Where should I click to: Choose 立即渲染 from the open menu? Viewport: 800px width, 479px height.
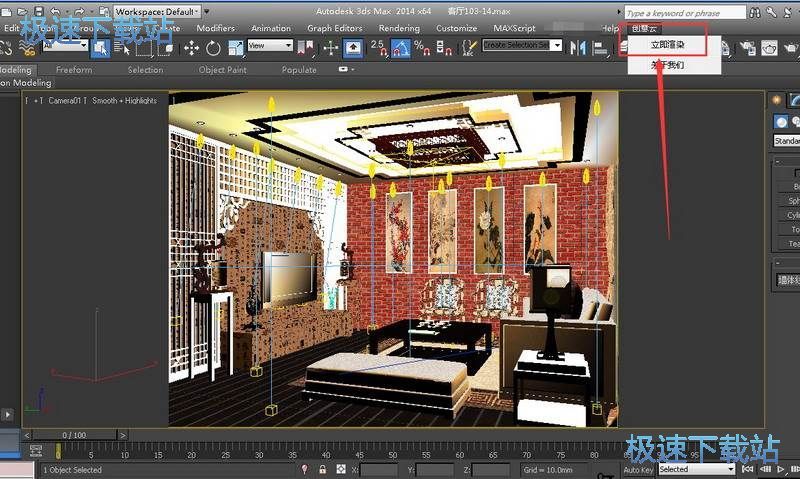(668, 45)
